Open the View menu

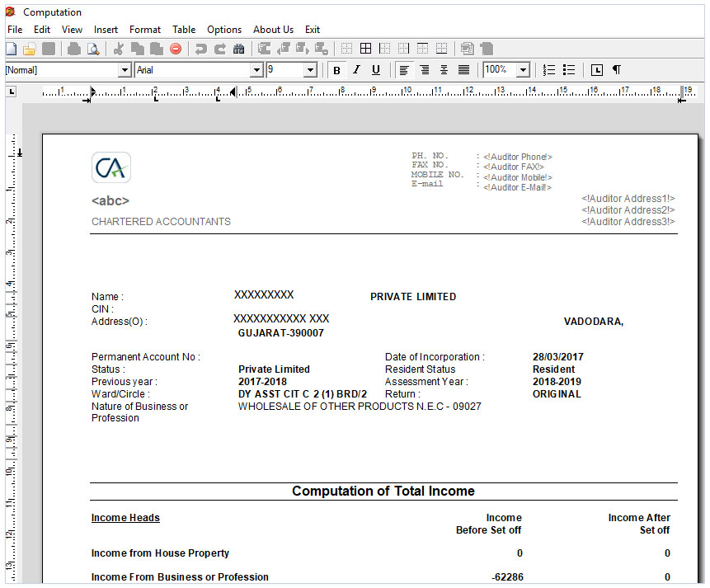coord(72,30)
